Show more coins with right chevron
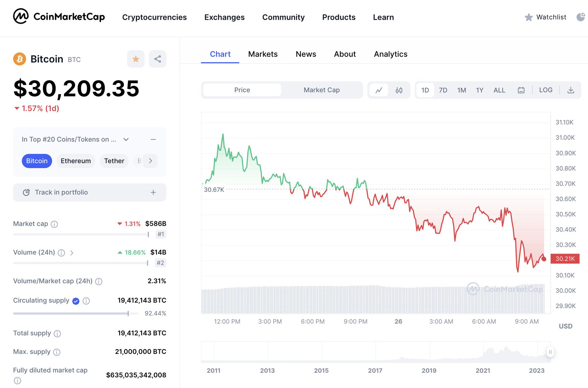The height and width of the screenshot is (388, 588). [x=150, y=161]
